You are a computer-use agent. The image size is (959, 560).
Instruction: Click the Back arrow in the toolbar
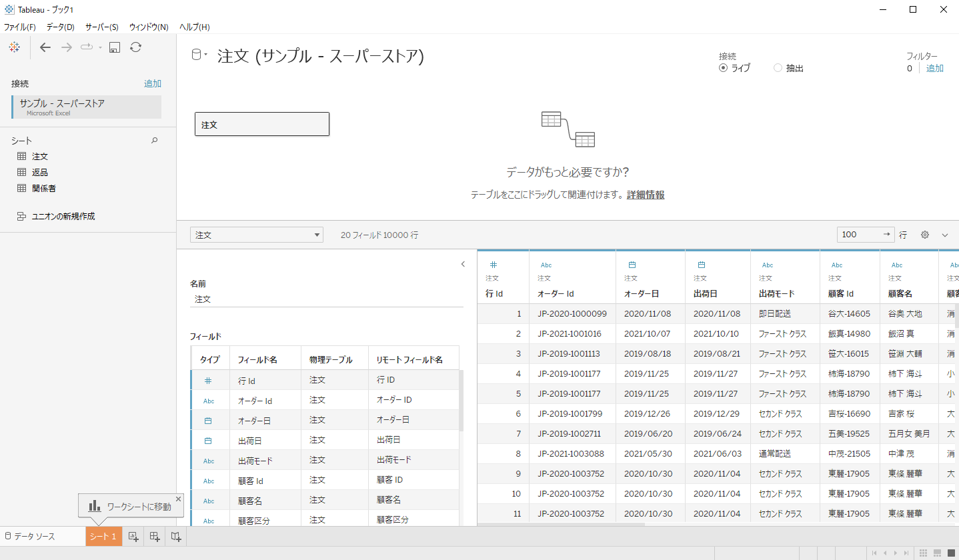(45, 47)
